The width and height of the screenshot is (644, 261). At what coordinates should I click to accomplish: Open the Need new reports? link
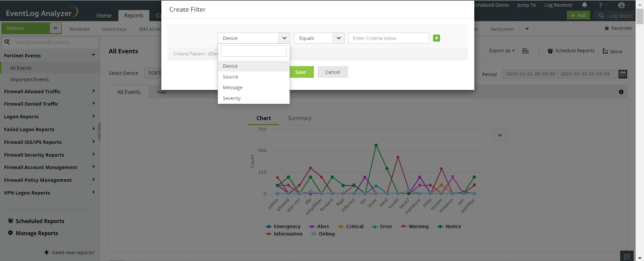[x=73, y=253]
